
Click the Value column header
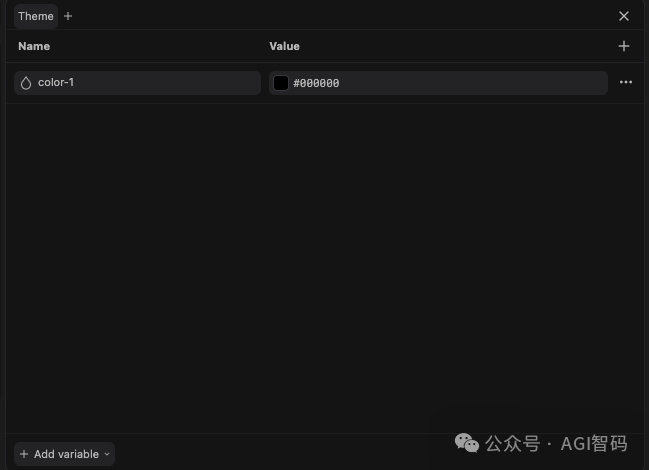(x=284, y=46)
